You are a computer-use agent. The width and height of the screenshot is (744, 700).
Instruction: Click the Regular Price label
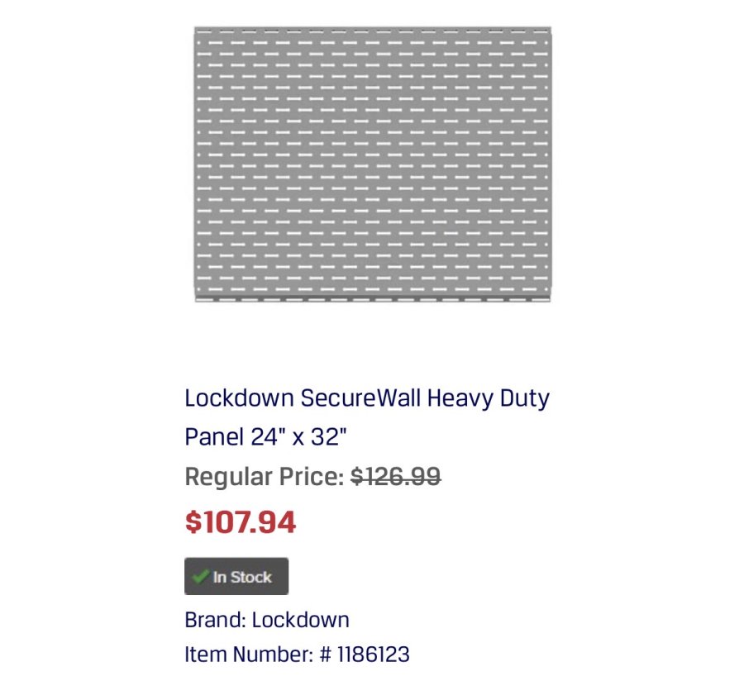(x=264, y=477)
